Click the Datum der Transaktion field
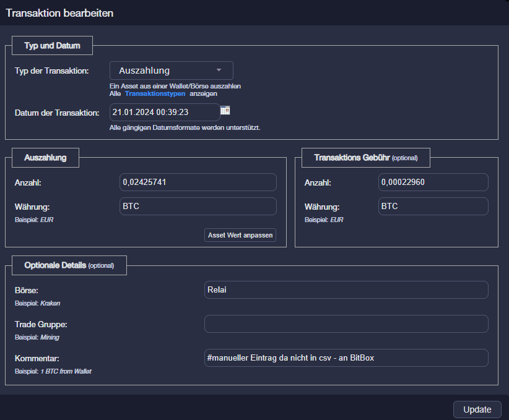Image resolution: width=509 pixels, height=420 pixels. pos(164,113)
